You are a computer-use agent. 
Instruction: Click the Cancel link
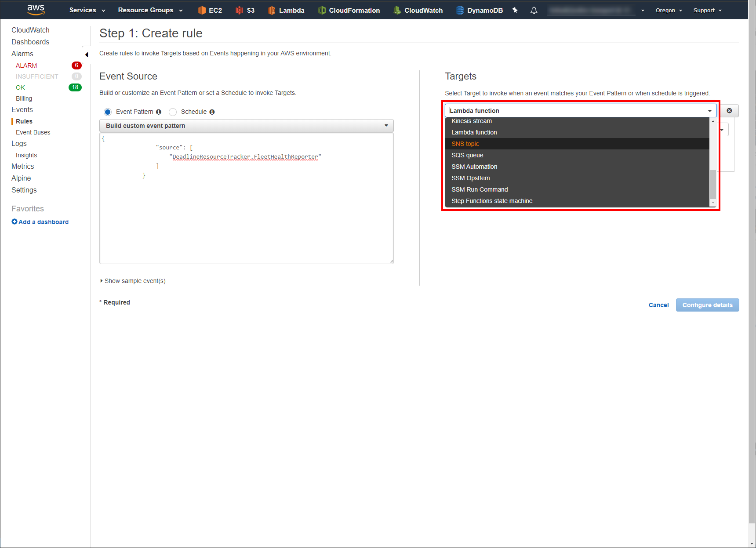pos(658,305)
